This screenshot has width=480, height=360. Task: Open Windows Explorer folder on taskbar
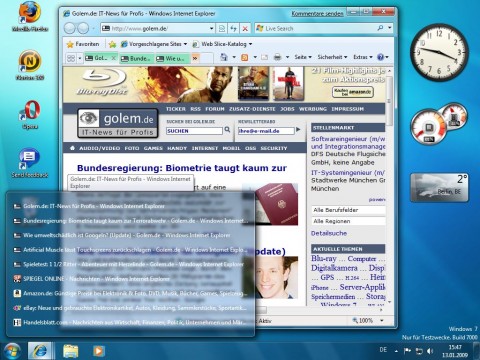coord(70,351)
